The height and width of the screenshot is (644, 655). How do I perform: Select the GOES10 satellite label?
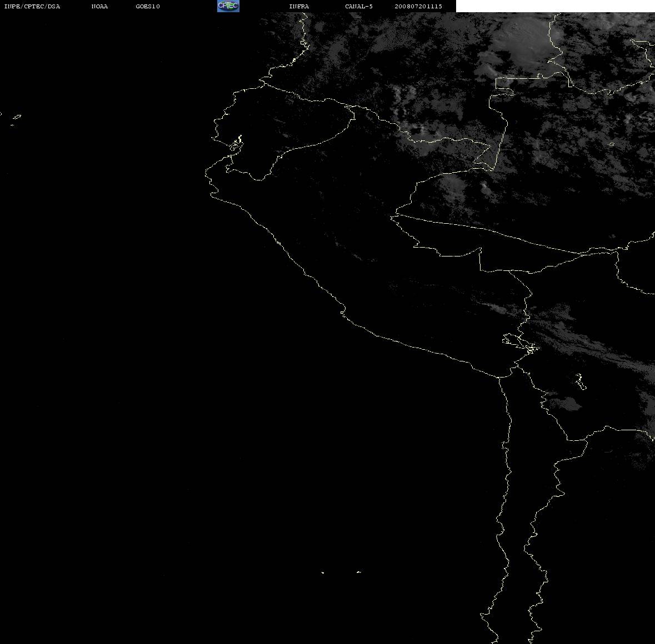(148, 6)
